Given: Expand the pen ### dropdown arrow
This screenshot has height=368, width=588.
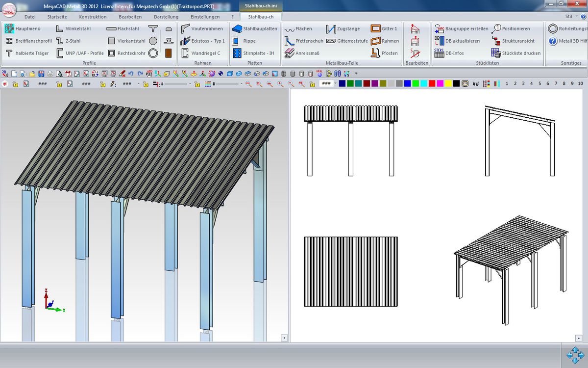Looking at the screenshot, I should point(138,84).
